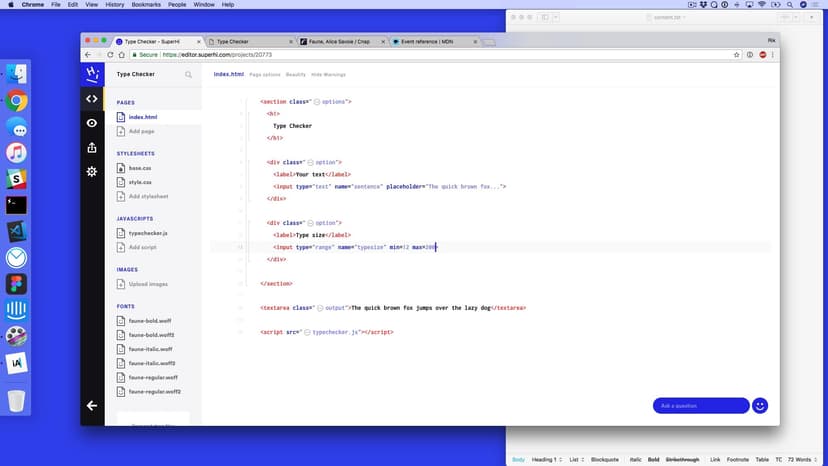Toggle Hide Warnings in editor toolbar
This screenshot has height=466, width=828.
click(329, 74)
